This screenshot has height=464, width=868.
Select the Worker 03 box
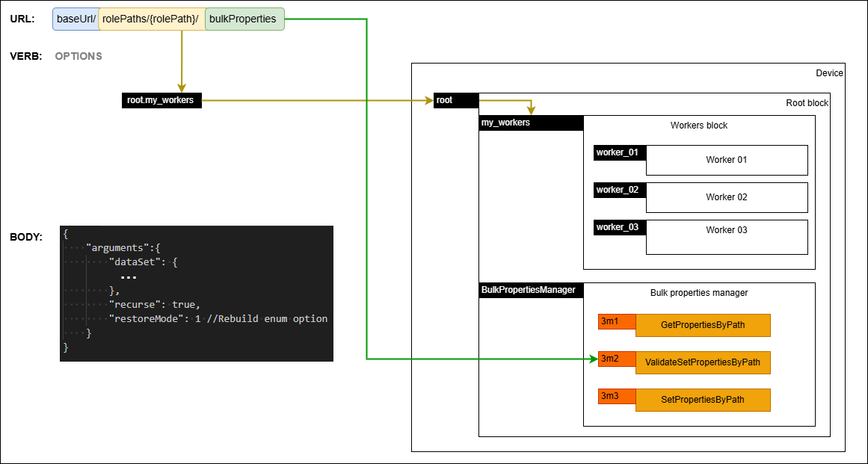(x=727, y=238)
